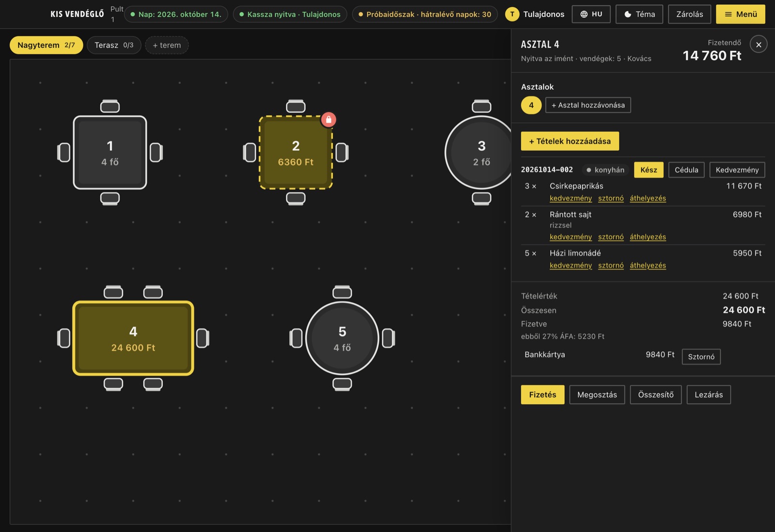The image size is (775, 532).
Task: Add a new room with + terem
Action: (x=167, y=45)
